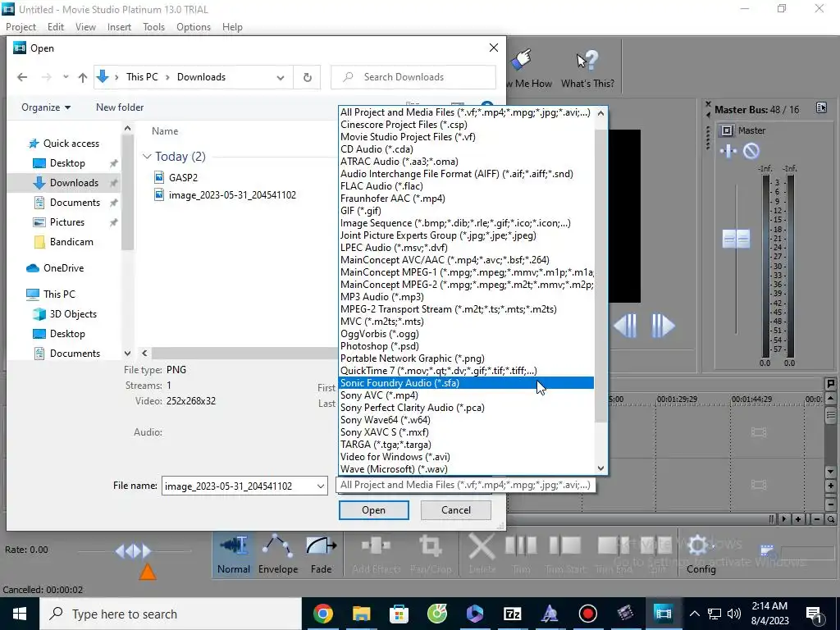Select the Normal edit tool
This screenshot has width=840, height=630.
coord(233,554)
